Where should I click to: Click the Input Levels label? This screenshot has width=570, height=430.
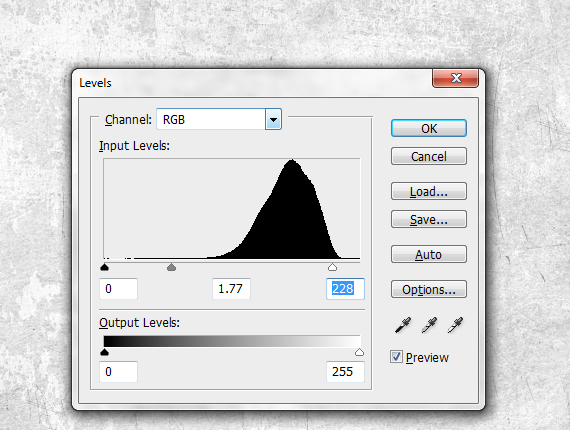coord(134,146)
